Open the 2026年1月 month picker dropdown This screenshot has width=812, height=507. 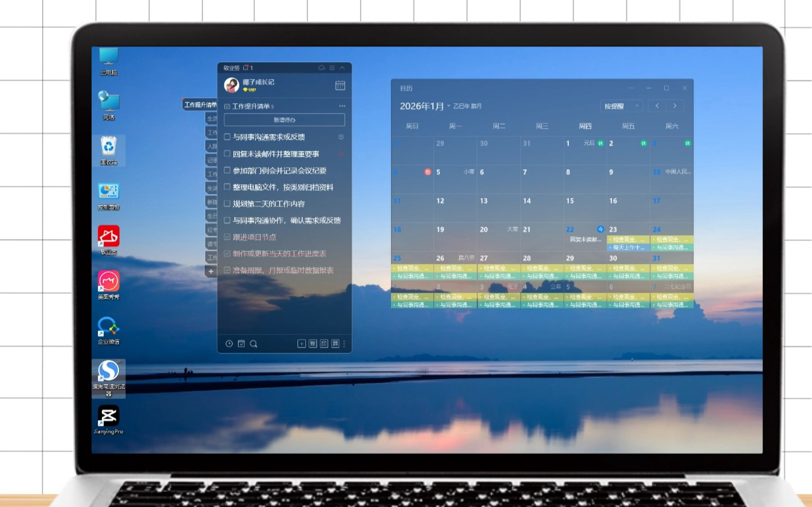point(425,106)
